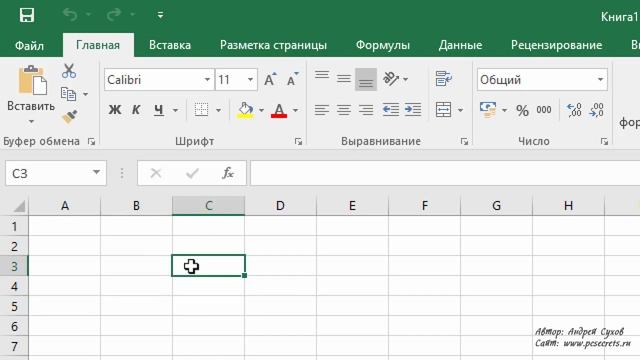Viewport: 640px width, 360px height.
Task: Increase font size with the large A icon
Action: (270, 80)
